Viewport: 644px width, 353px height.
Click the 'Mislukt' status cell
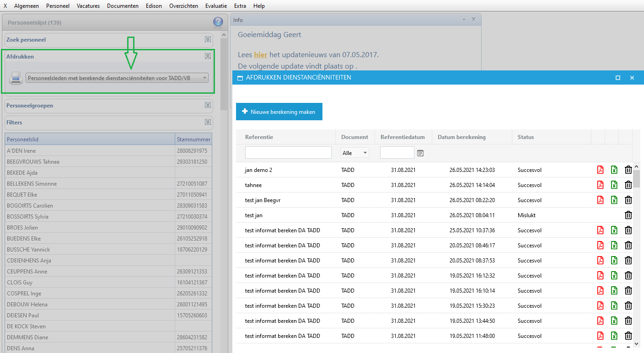click(x=526, y=215)
